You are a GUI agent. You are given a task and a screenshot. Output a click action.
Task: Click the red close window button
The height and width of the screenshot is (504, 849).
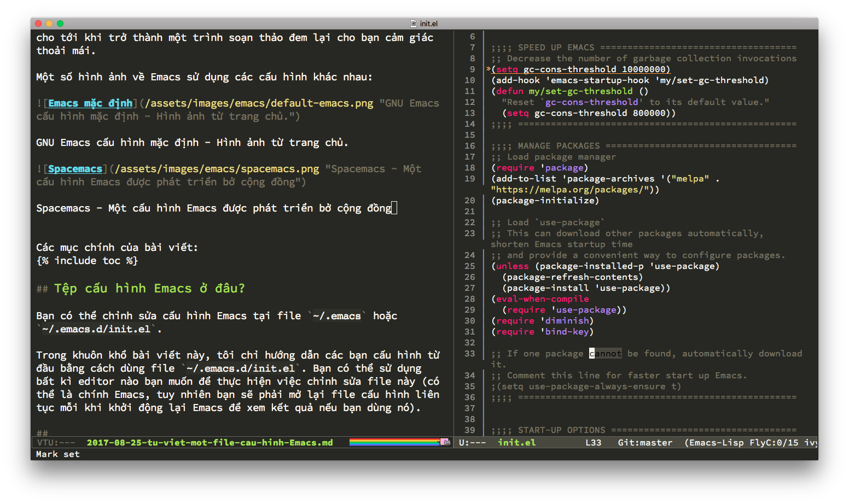38,24
